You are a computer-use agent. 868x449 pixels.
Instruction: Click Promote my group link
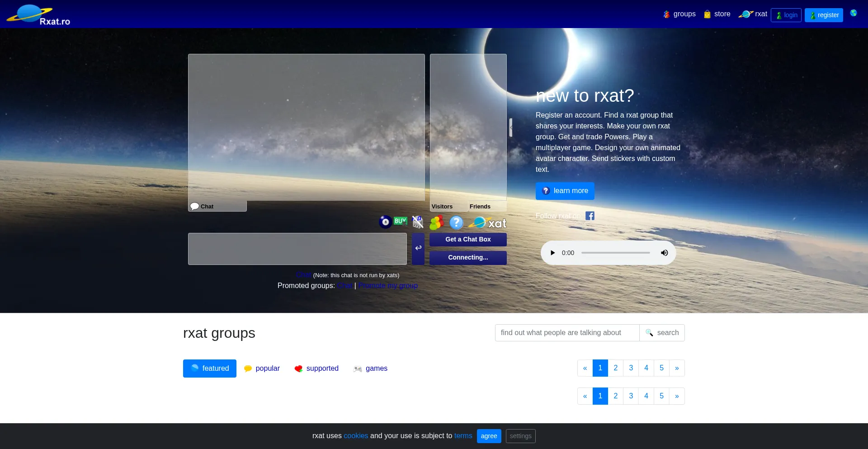[388, 286]
